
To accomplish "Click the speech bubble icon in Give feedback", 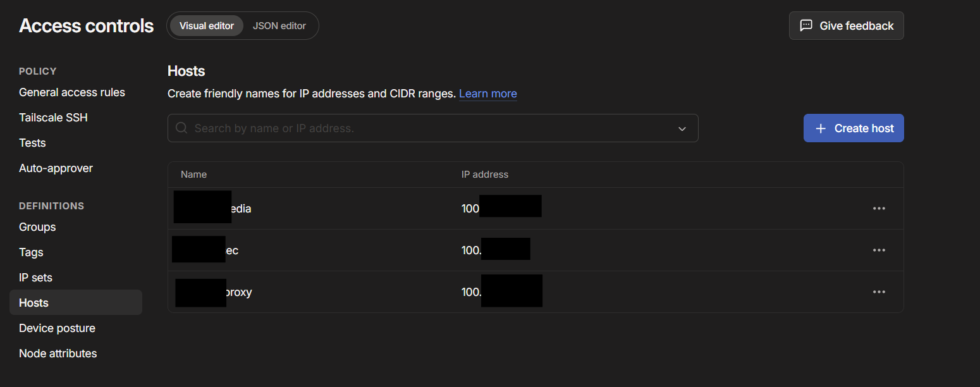I will click(x=806, y=25).
